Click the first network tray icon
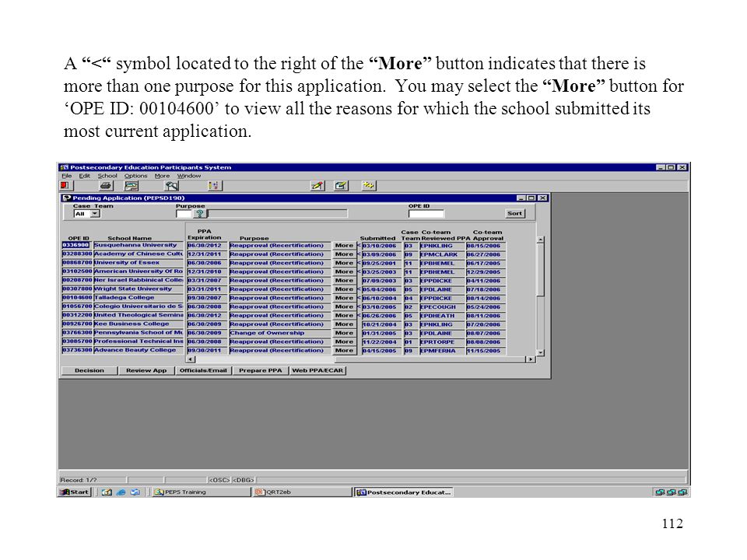The image size is (747, 560). click(x=659, y=492)
